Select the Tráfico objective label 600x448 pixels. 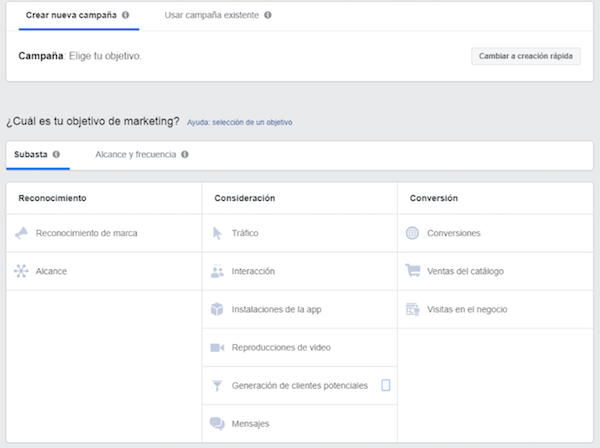(245, 233)
